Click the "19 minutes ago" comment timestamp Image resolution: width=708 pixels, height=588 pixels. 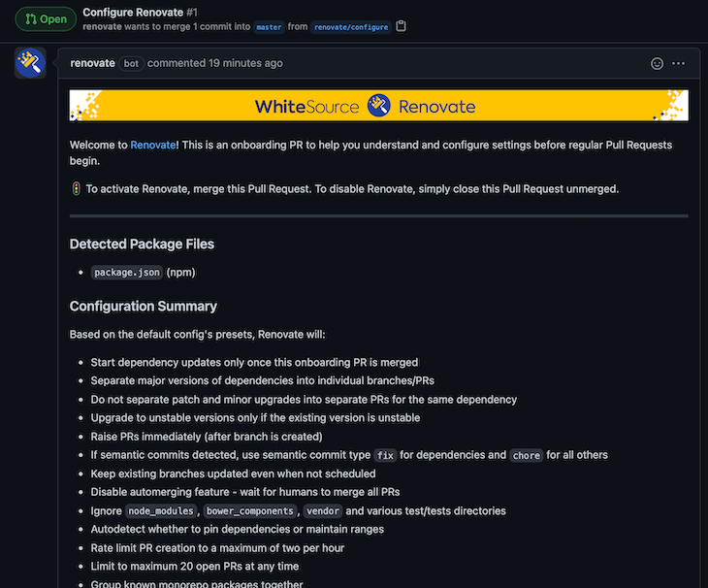[x=245, y=63]
